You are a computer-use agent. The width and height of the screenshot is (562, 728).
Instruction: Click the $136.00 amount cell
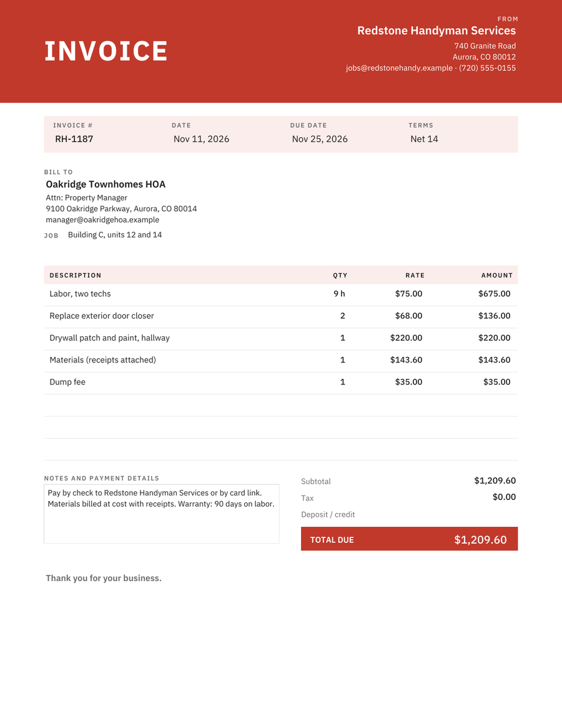(494, 316)
